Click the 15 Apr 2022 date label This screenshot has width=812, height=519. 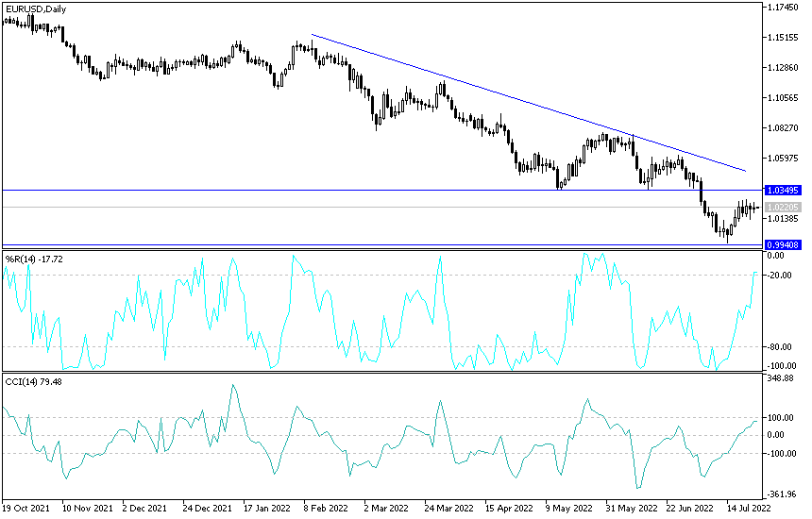pos(509,508)
